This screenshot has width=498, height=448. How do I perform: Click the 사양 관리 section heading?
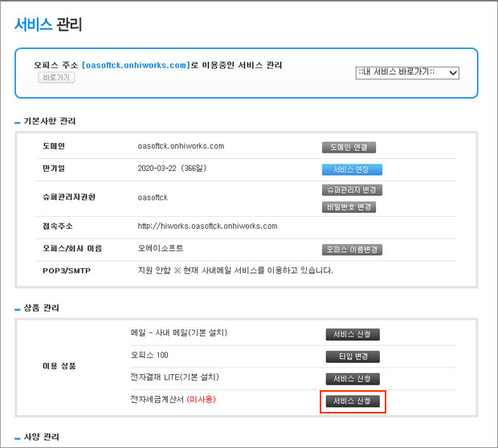coord(41,437)
